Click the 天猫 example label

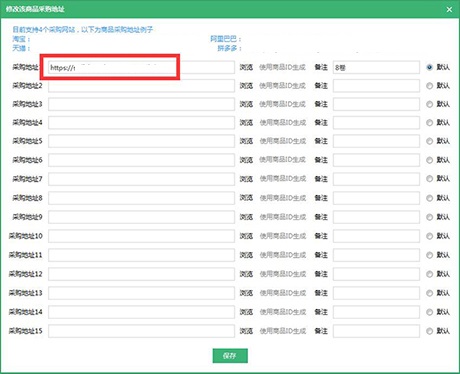coord(21,48)
